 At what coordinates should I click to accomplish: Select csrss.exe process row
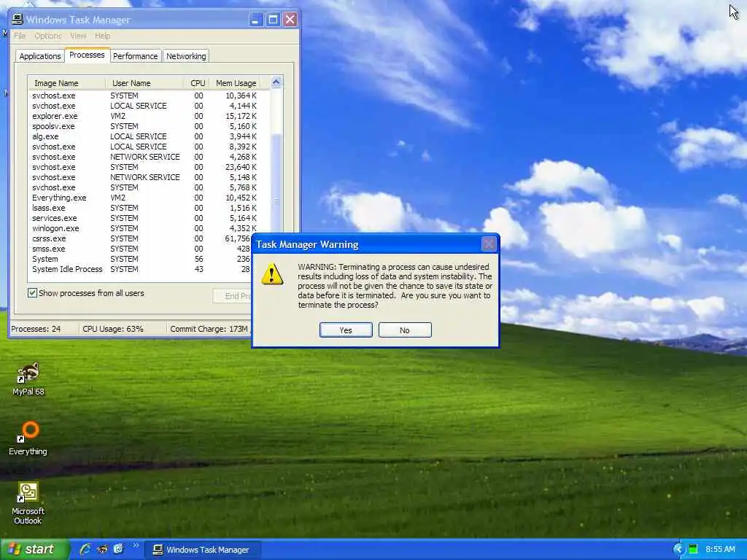(x=141, y=238)
